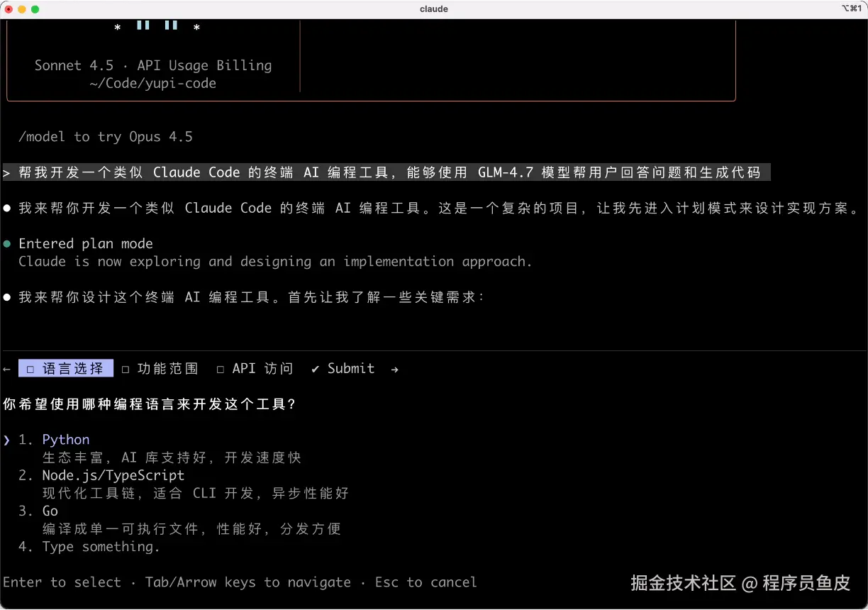Image resolution: width=868 pixels, height=610 pixels.
Task: Switch to the 功能范围 tab
Action: [x=160, y=369]
